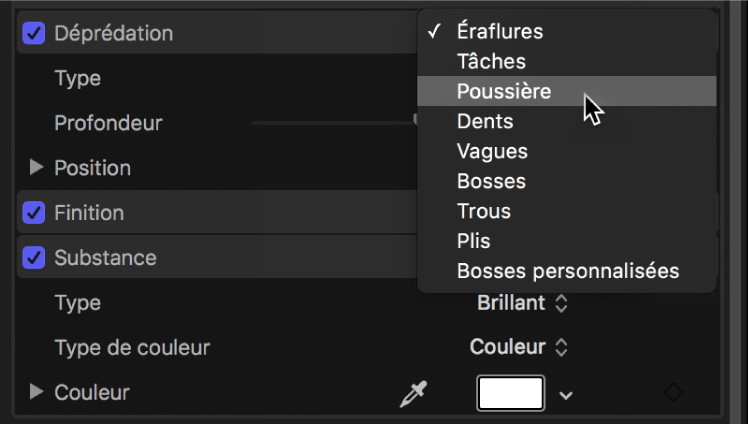Select Trous in the dropdown list
This screenshot has height=425, width=748.
(x=484, y=211)
